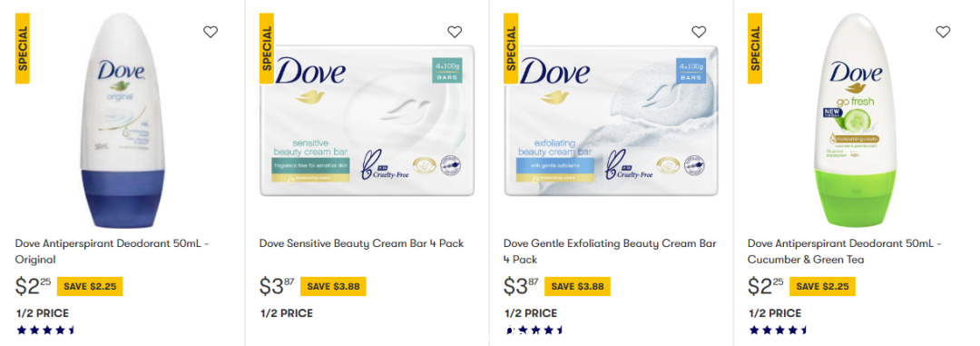Add Gentle Exfoliating Bar to wishlist via heart
980x346 pixels.
[699, 32]
